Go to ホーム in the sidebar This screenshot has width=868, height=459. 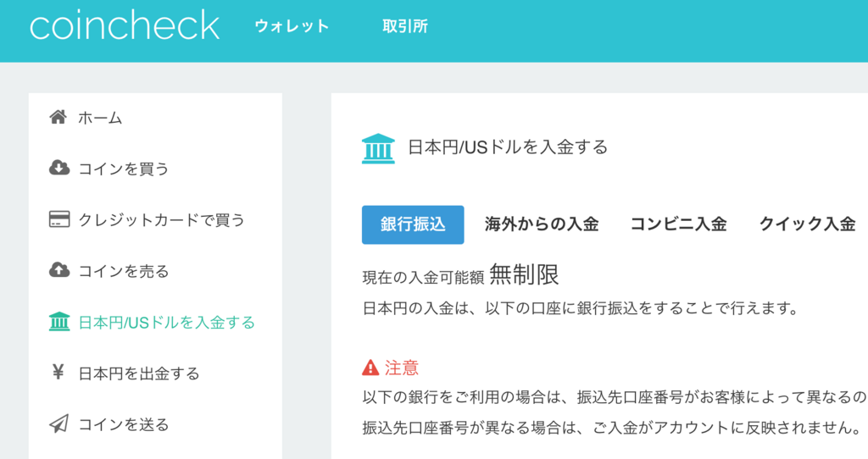click(x=100, y=118)
